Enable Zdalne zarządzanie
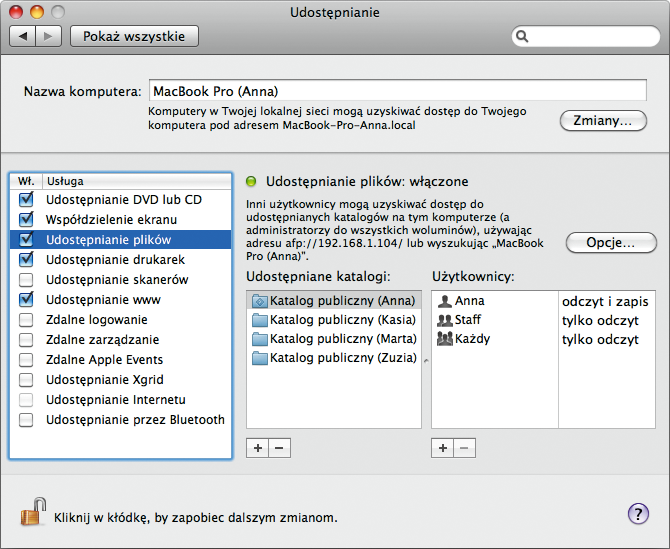The image size is (670, 549). [x=26, y=340]
